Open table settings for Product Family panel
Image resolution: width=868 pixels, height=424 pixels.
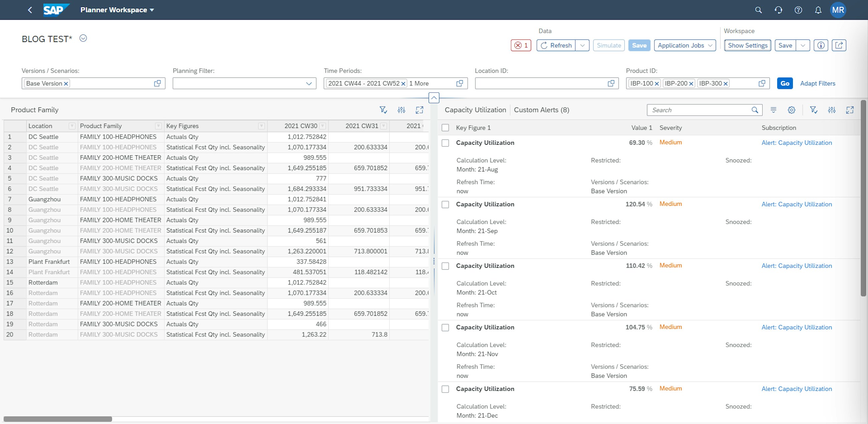[x=401, y=110]
